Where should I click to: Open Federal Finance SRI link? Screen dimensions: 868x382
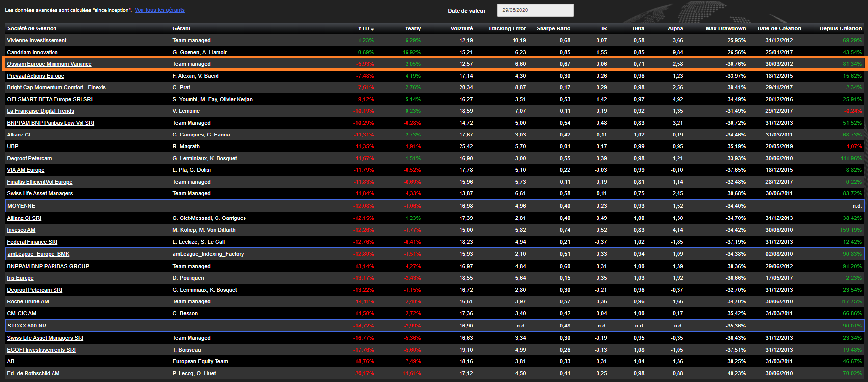pyautogui.click(x=32, y=242)
